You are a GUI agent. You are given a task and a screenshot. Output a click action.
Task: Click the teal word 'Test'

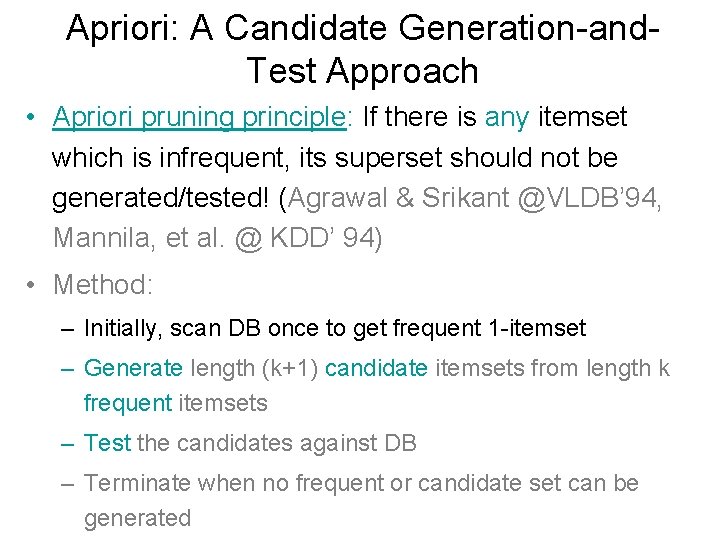[x=107, y=443]
